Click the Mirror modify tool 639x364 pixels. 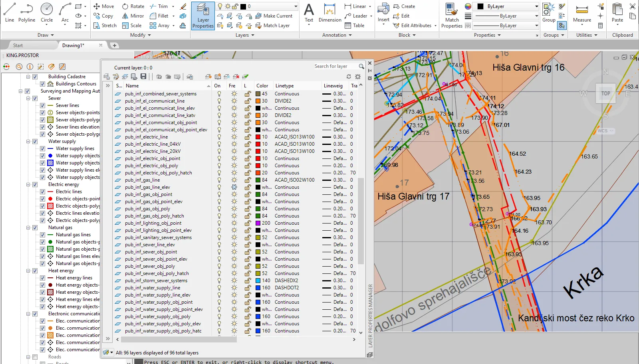coord(133,16)
